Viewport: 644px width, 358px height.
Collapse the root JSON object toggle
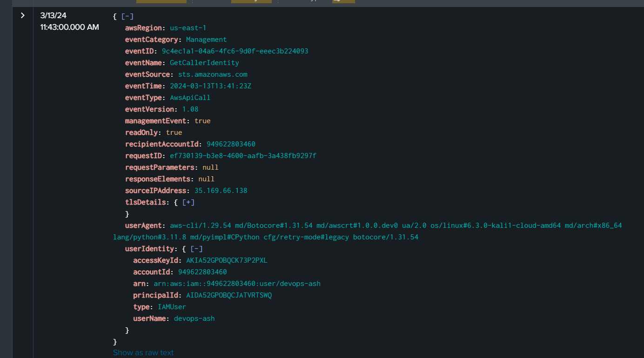pos(127,16)
